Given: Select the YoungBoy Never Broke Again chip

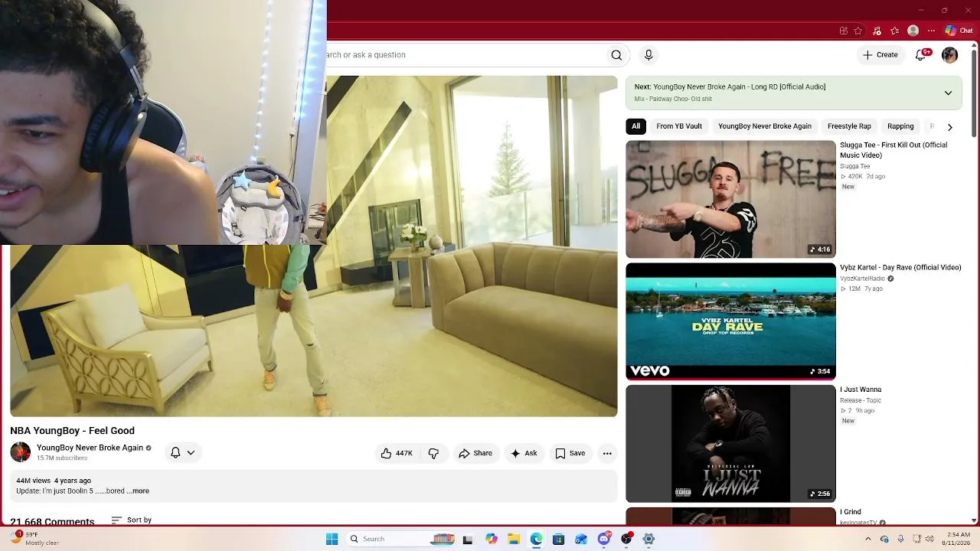Looking at the screenshot, I should (765, 126).
